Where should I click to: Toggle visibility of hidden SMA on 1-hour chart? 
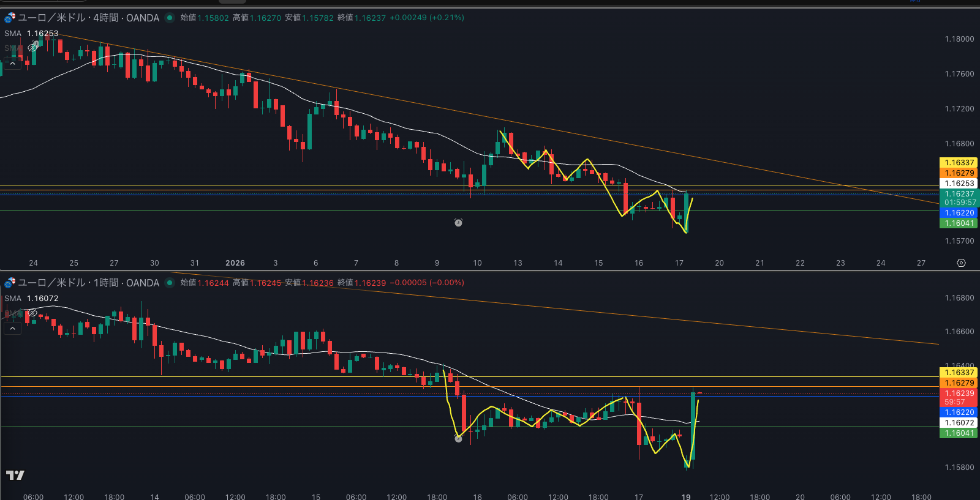coord(32,313)
